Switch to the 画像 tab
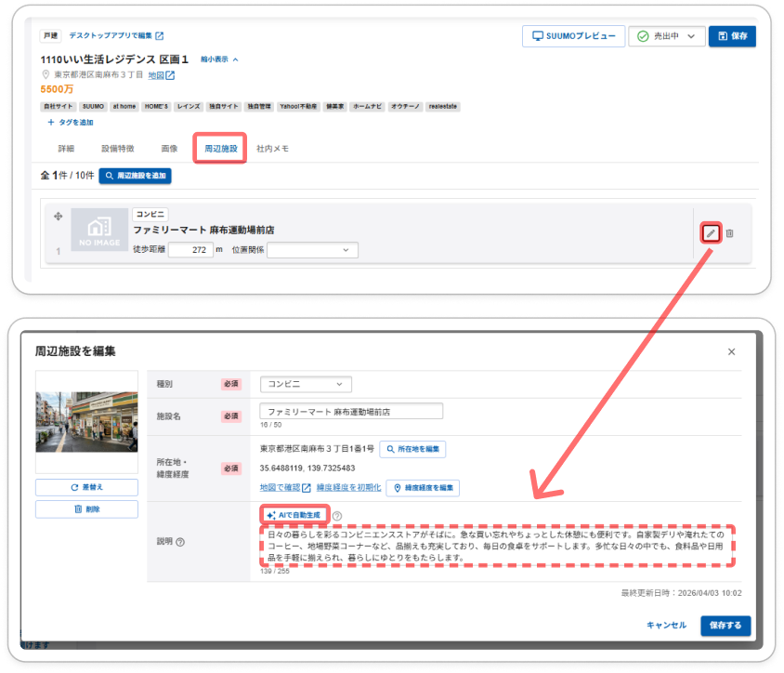 coord(169,149)
